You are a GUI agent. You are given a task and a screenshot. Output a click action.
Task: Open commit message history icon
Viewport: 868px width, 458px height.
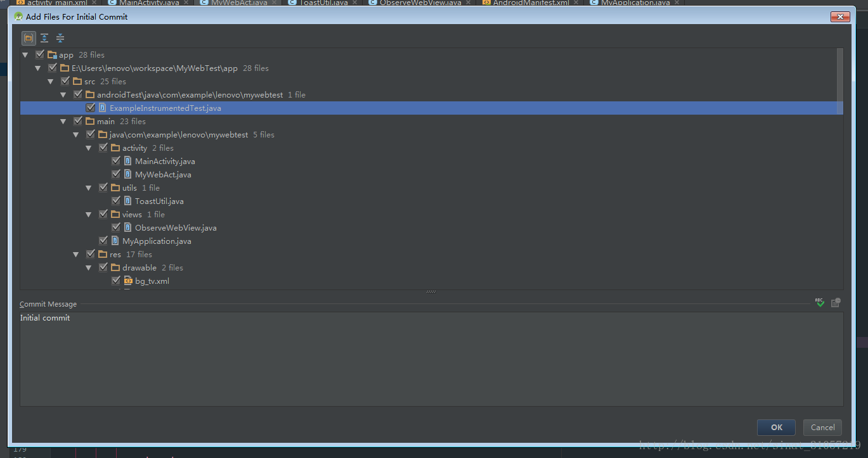pos(836,303)
